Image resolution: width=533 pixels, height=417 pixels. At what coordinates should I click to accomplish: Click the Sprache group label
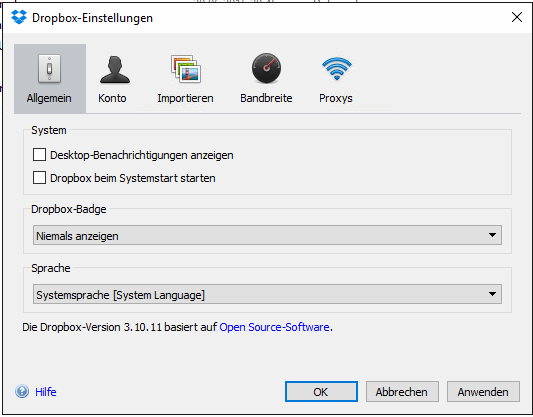point(51,268)
